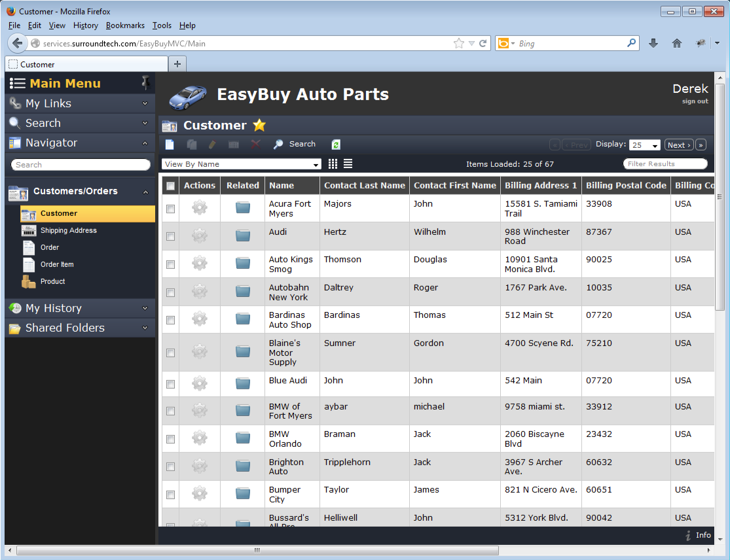730x560 pixels.
Task: Click the new record page icon
Action: pyautogui.click(x=170, y=145)
